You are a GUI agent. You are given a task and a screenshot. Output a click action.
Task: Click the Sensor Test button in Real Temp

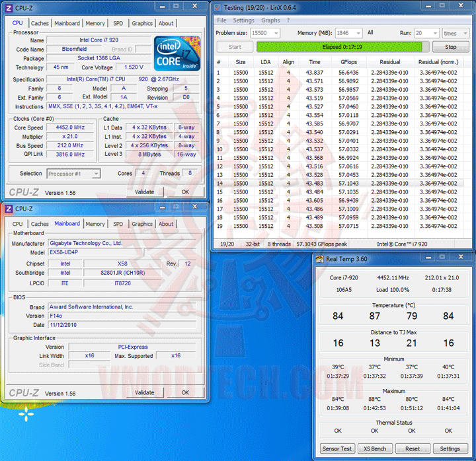(x=337, y=449)
